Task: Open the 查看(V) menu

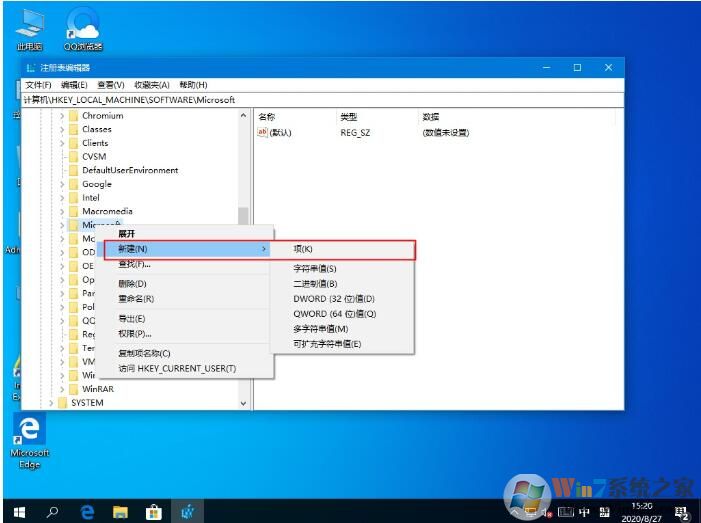Action: point(111,85)
